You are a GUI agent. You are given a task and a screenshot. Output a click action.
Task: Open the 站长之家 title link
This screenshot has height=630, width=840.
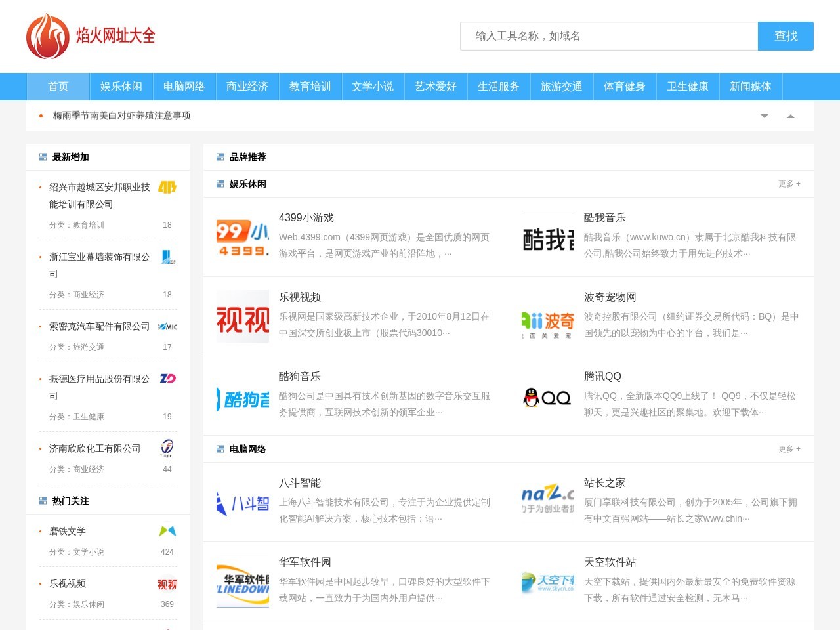coord(605,483)
